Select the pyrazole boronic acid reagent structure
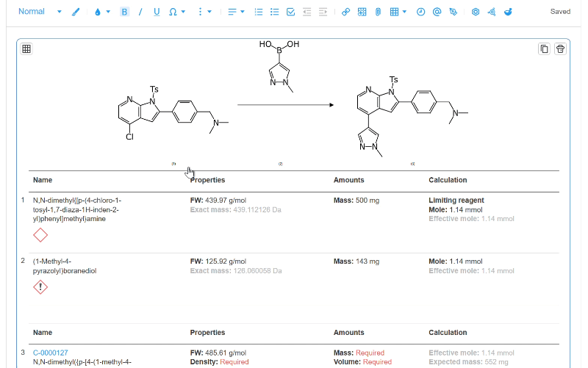The width and height of the screenshot is (588, 368). (x=279, y=66)
